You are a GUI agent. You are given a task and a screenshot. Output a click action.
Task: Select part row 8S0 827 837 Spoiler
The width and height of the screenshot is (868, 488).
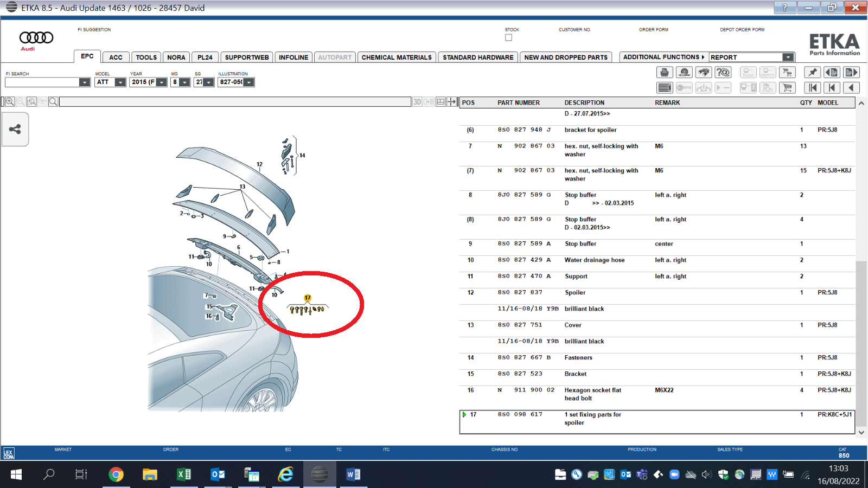[658, 293]
